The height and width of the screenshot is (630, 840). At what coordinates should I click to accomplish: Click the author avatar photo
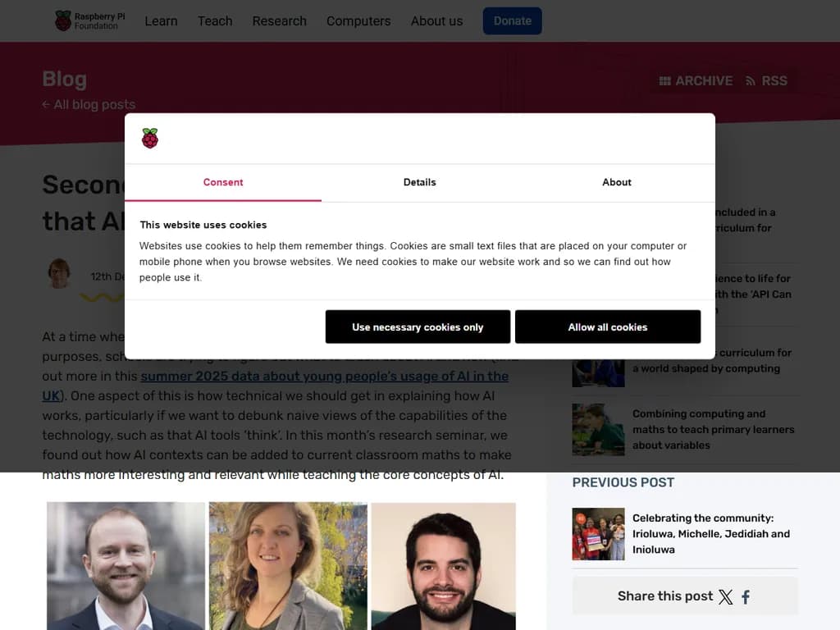(59, 273)
